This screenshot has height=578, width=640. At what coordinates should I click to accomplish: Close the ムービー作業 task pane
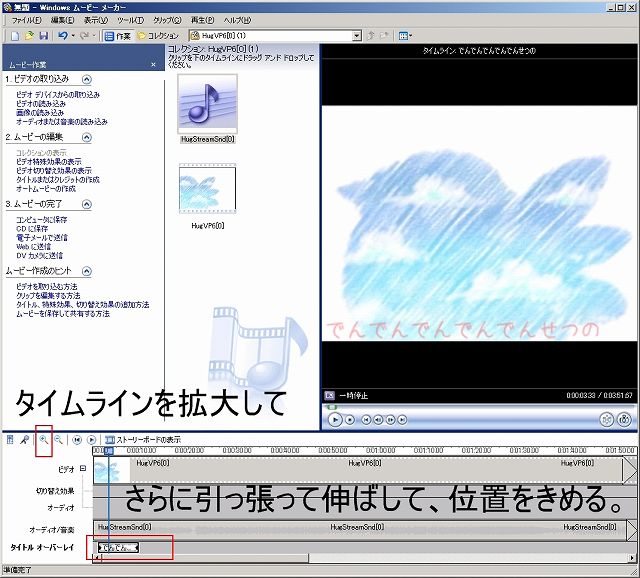(x=153, y=64)
